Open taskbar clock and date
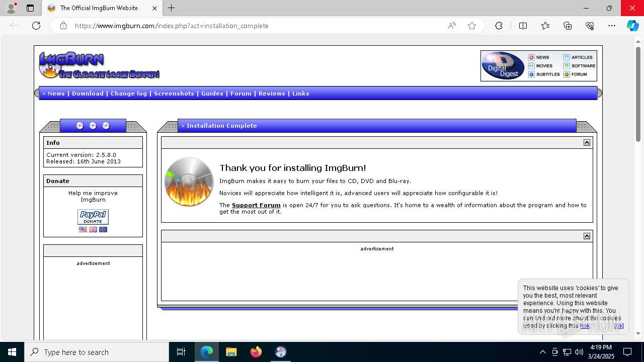Viewport: 644px width, 362px height. (x=601, y=352)
